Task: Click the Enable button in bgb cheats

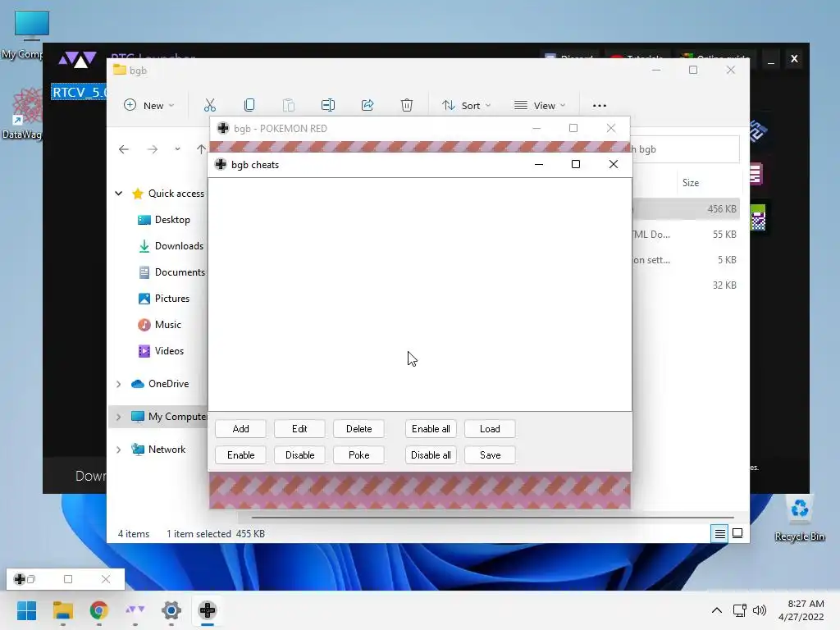Action: (x=240, y=454)
